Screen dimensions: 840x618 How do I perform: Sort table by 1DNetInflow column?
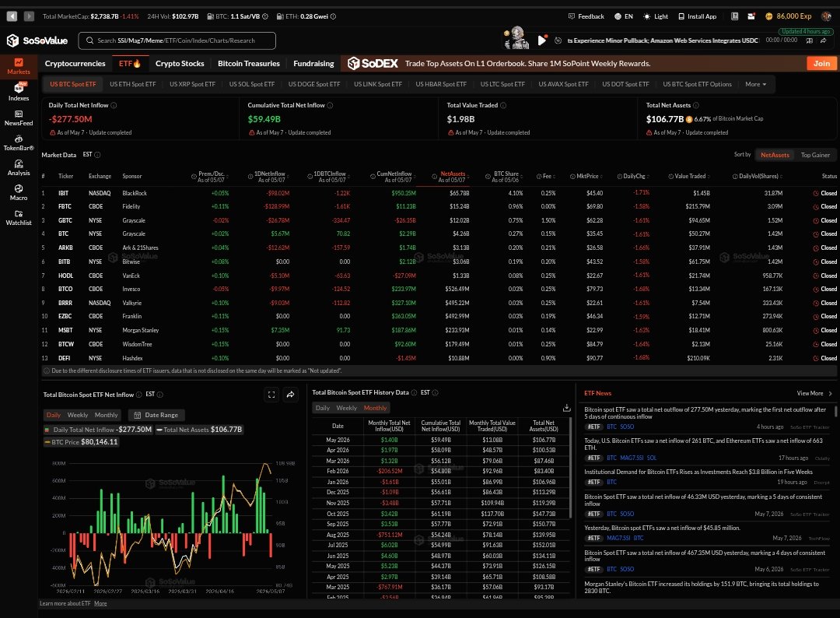(x=269, y=177)
